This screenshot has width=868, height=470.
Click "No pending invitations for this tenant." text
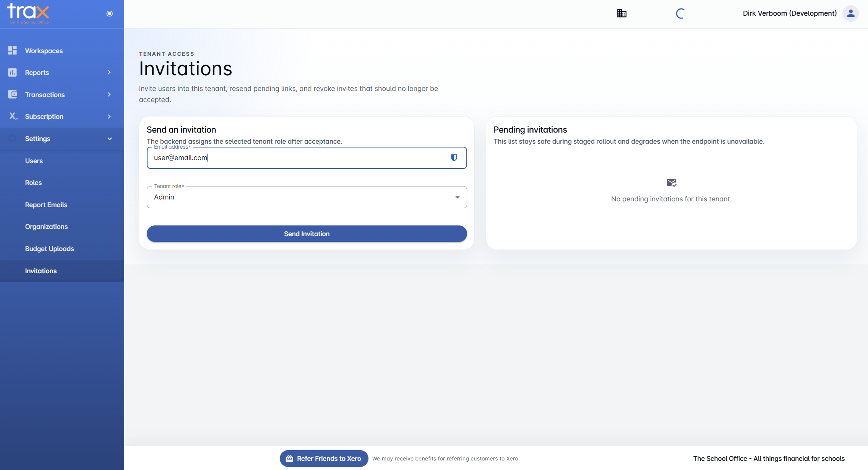point(671,199)
